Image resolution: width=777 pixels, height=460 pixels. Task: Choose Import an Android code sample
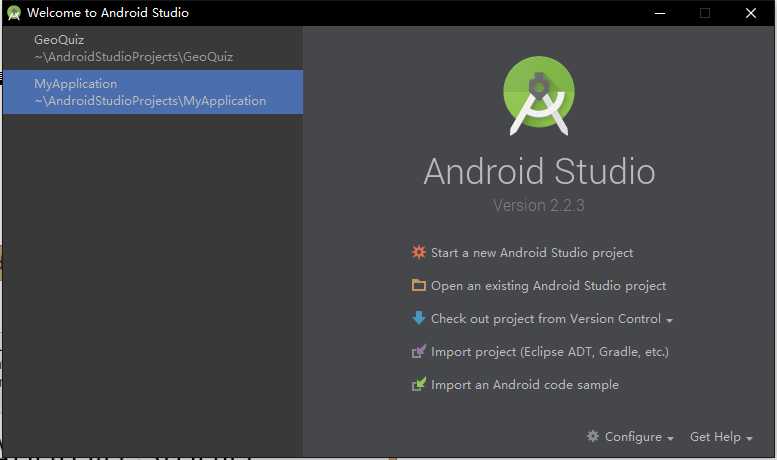pos(525,385)
